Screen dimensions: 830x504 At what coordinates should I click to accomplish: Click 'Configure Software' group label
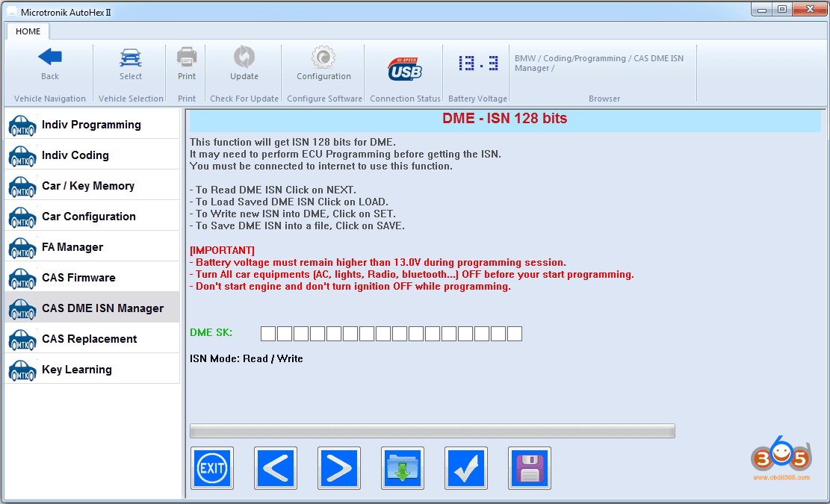coord(324,99)
